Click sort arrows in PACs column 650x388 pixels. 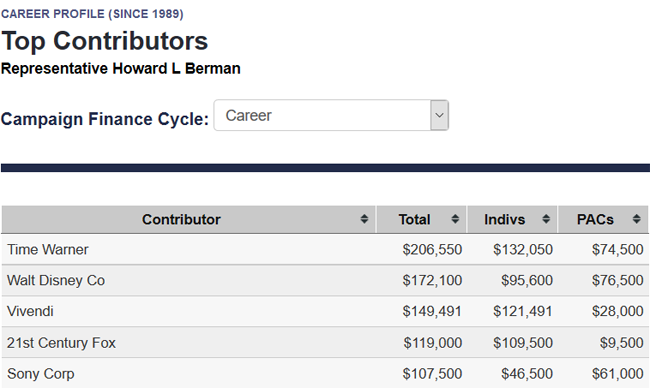(x=636, y=219)
